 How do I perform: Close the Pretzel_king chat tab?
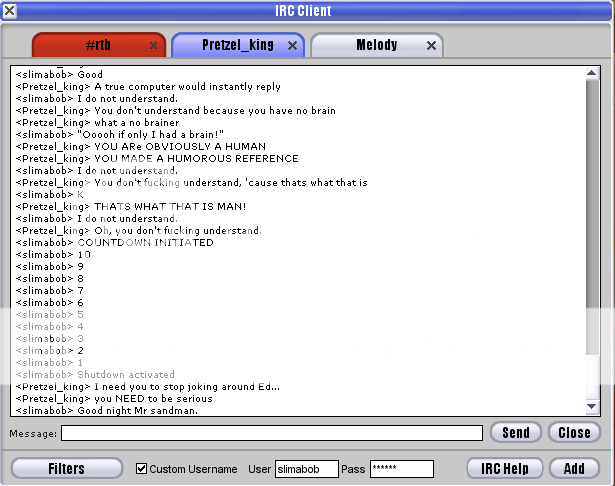tap(292, 46)
